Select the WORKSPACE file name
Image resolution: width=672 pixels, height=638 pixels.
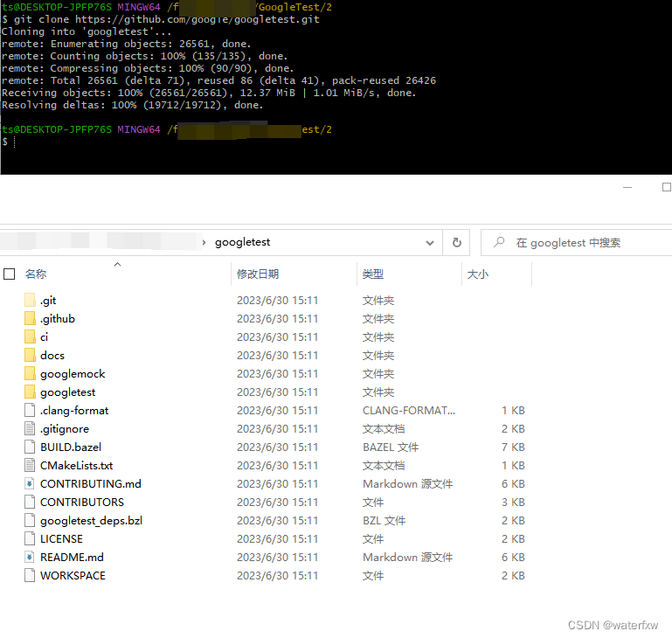pos(73,575)
